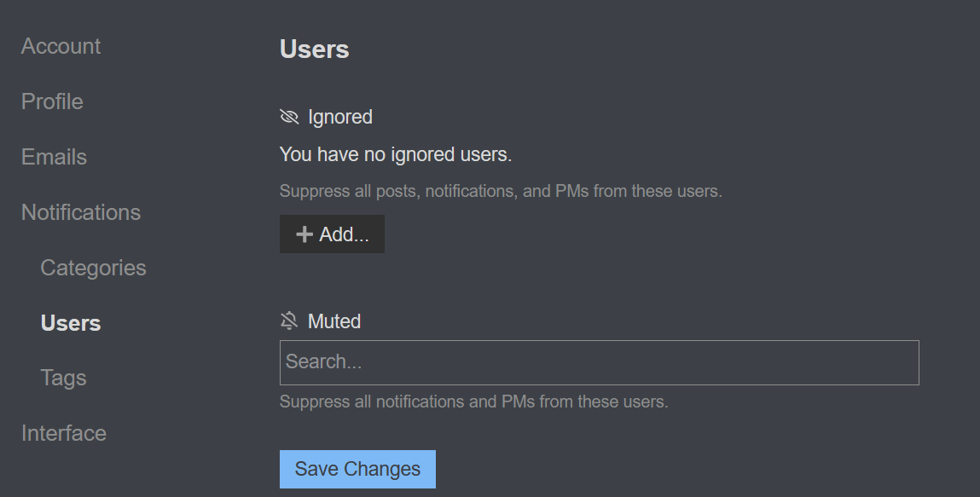Add a user to the ignored list

coord(332,234)
